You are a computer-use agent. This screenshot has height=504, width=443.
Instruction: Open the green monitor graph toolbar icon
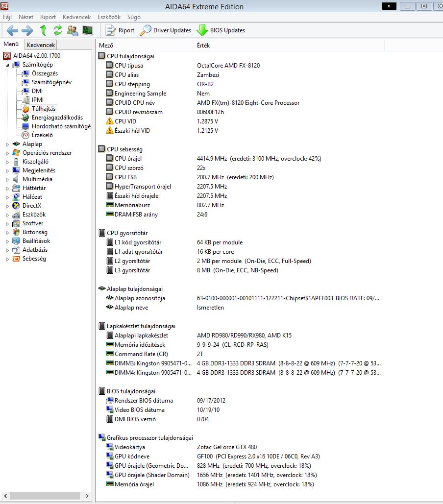(87, 30)
